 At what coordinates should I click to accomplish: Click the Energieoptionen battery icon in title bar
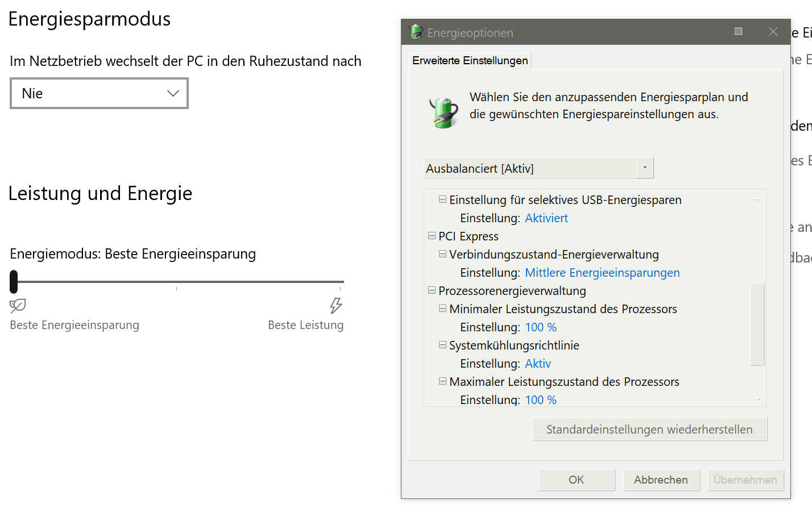(x=416, y=32)
